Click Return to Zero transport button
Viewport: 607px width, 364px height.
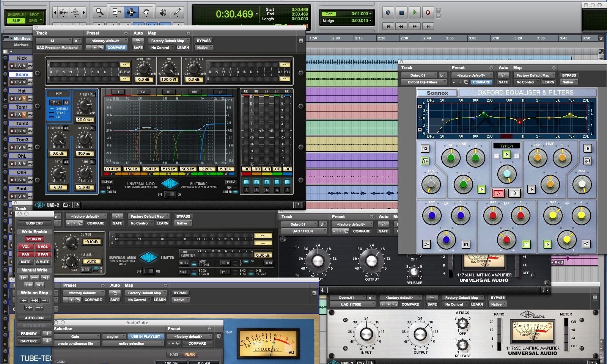(x=388, y=26)
